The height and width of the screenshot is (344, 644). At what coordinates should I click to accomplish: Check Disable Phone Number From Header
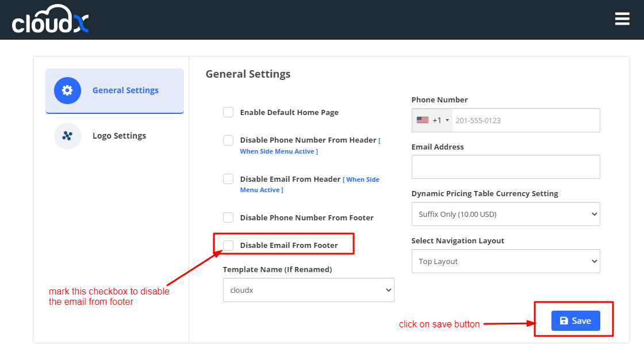(x=228, y=140)
